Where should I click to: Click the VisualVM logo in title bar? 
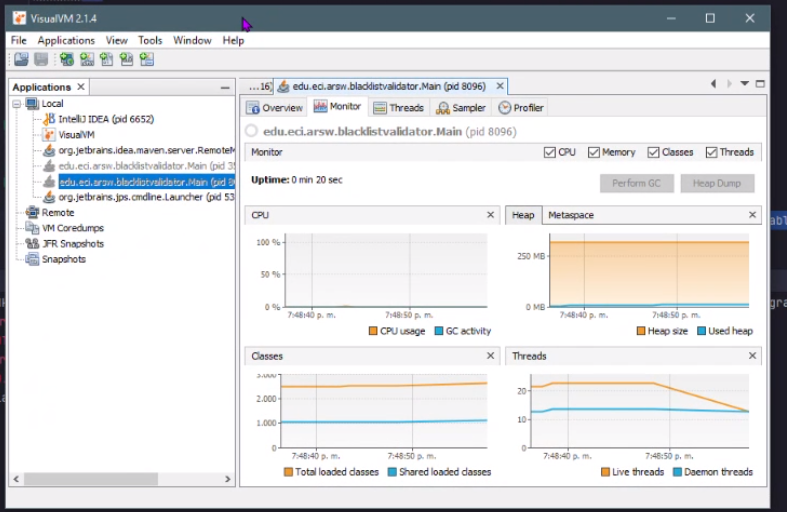20,19
